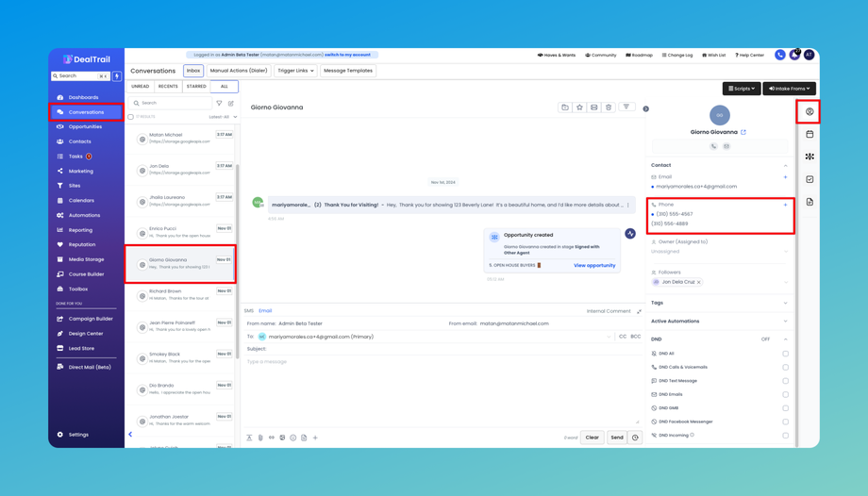Open the Trigger Links dropdown
The image size is (868, 496).
[x=295, y=71]
